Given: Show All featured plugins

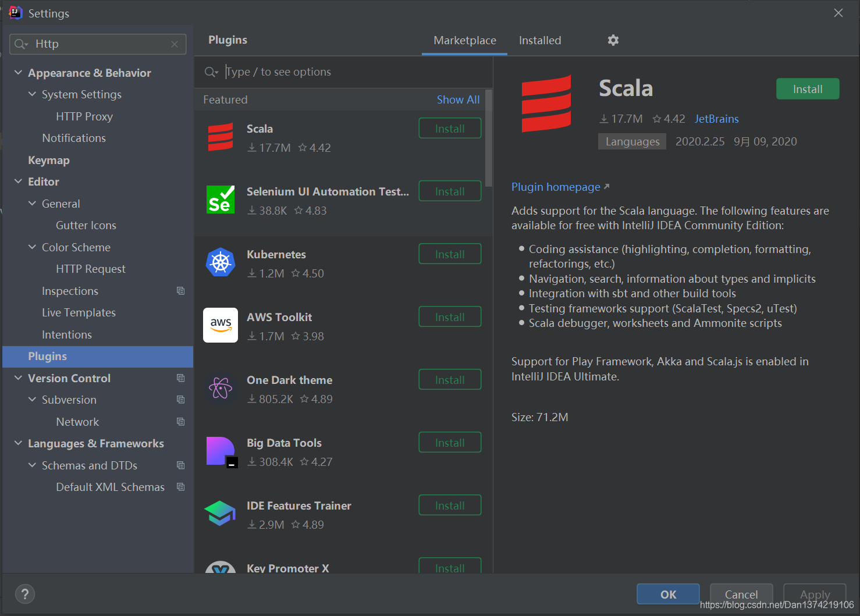Looking at the screenshot, I should (459, 99).
